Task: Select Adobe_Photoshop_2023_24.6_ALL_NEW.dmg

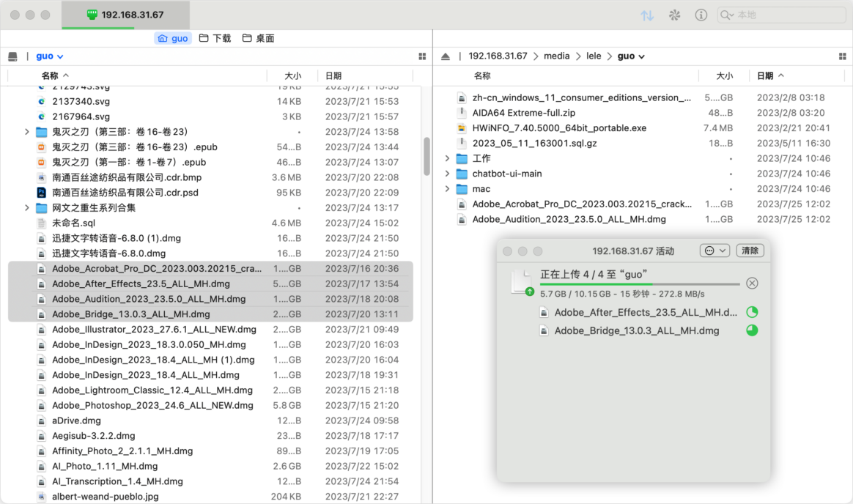Action: [x=210, y=406]
